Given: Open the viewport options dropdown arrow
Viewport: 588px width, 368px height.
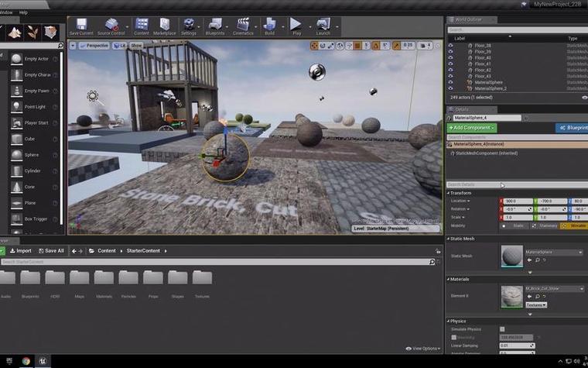Looking at the screenshot, I should pyautogui.click(x=73, y=46).
